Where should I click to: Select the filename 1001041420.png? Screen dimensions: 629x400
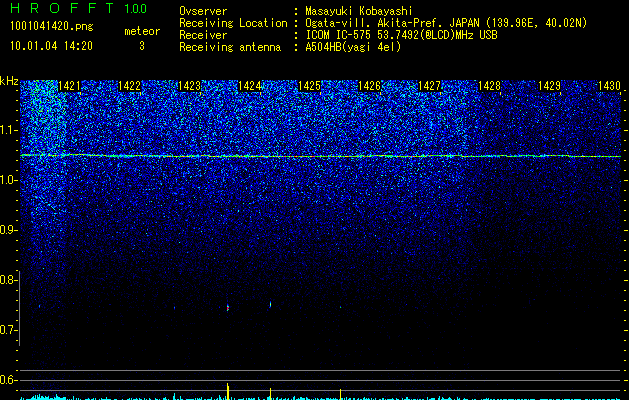(51, 27)
